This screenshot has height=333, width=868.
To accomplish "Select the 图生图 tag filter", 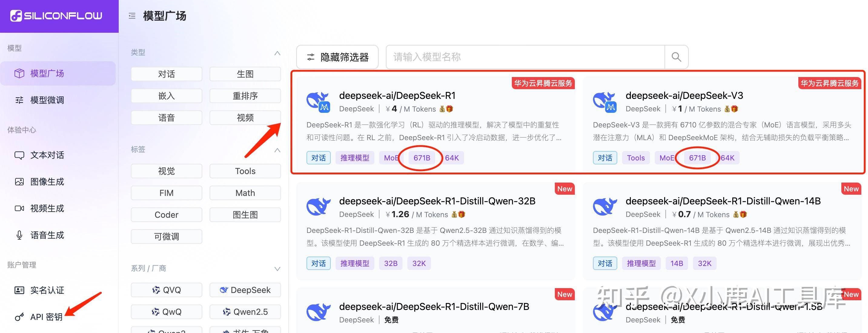I will 245,215.
